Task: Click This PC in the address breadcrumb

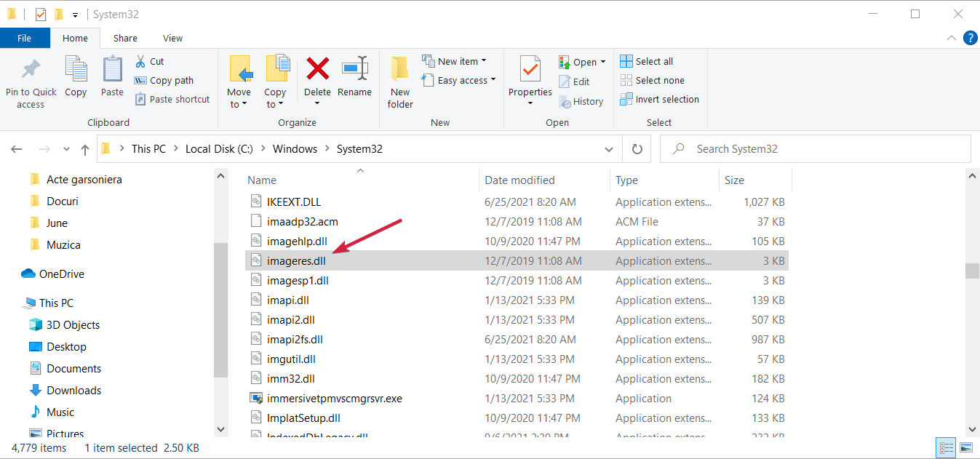Action: [148, 149]
